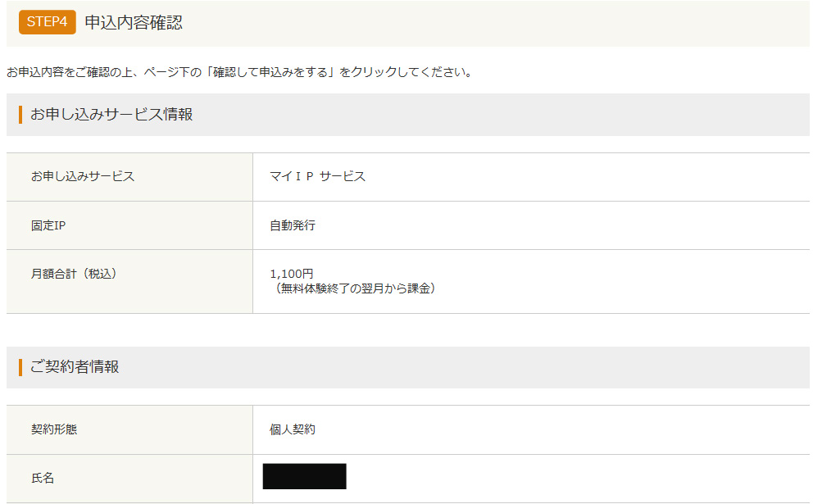813x504 pixels.
Task: Click the マイIPサービス value text
Action: (317, 176)
